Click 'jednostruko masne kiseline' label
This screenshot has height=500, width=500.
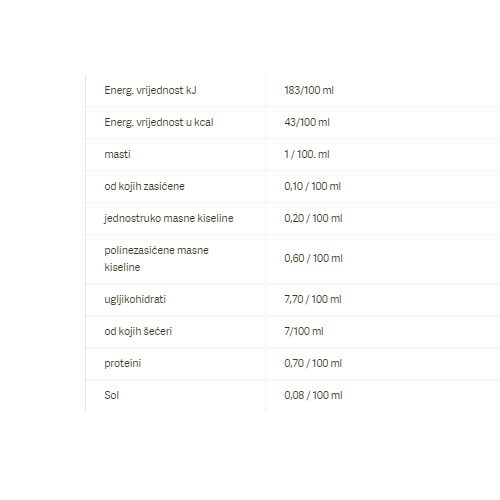click(x=169, y=218)
